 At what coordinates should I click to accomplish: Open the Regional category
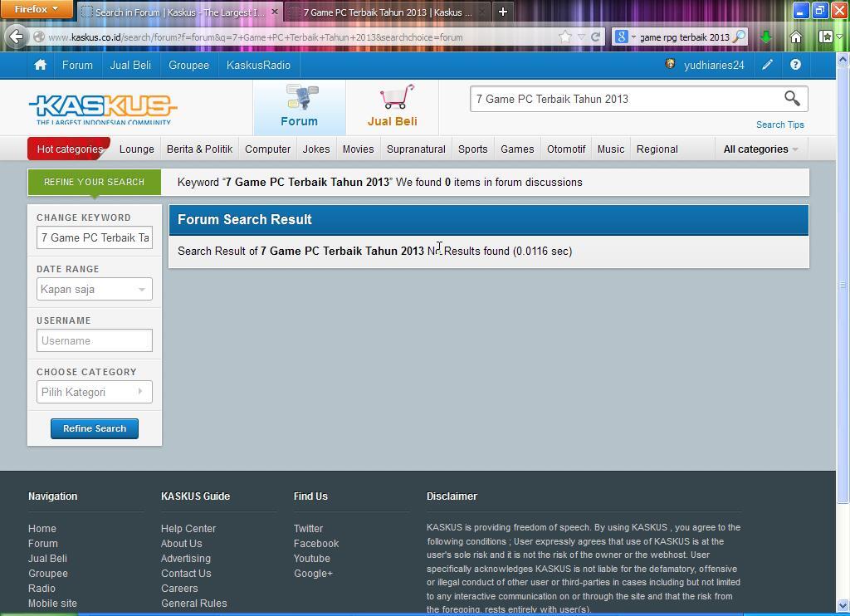(657, 149)
